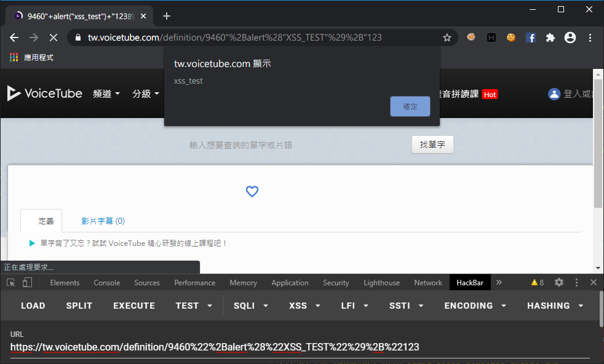Switch to the Application tab
604x364 pixels.
pos(290,283)
